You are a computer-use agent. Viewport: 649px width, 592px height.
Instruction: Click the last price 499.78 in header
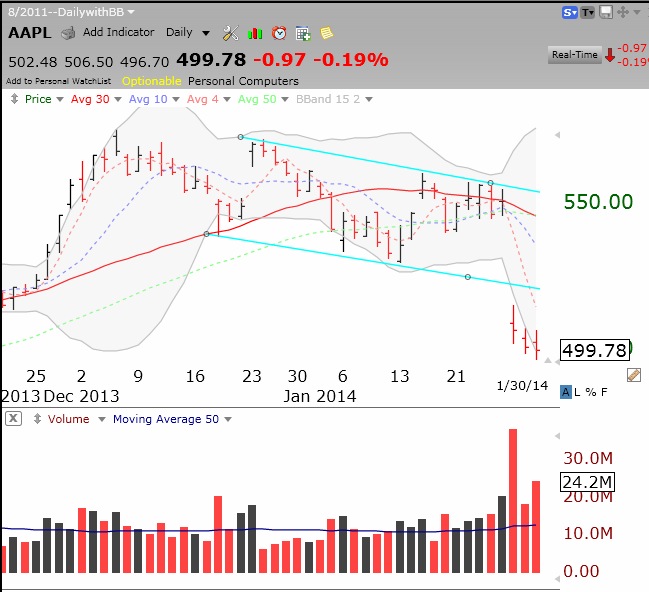[x=211, y=60]
